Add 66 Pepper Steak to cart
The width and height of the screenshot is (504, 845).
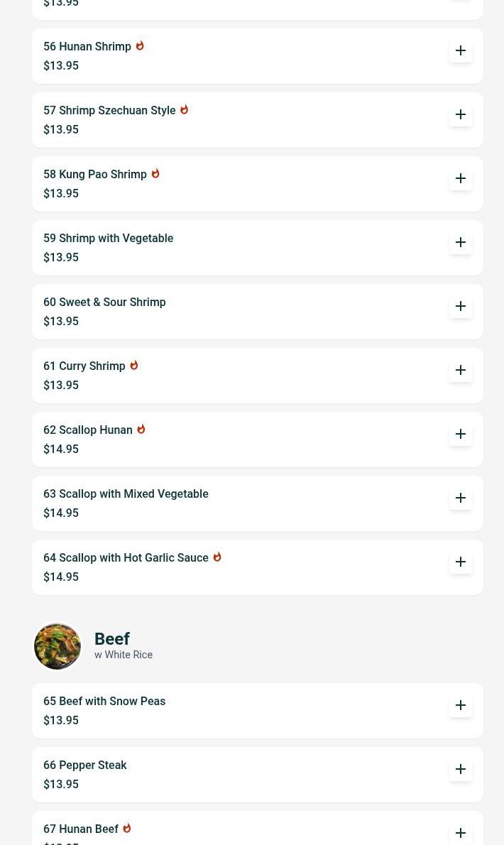461,769
